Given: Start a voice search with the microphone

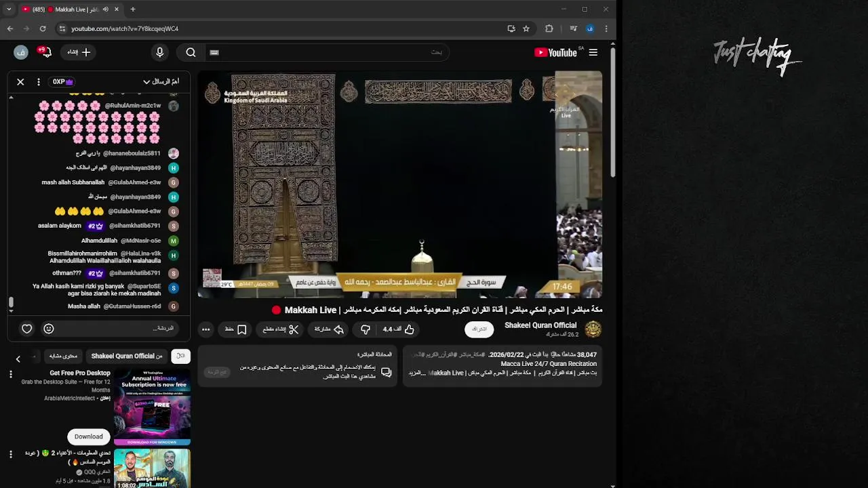Looking at the screenshot, I should point(160,52).
